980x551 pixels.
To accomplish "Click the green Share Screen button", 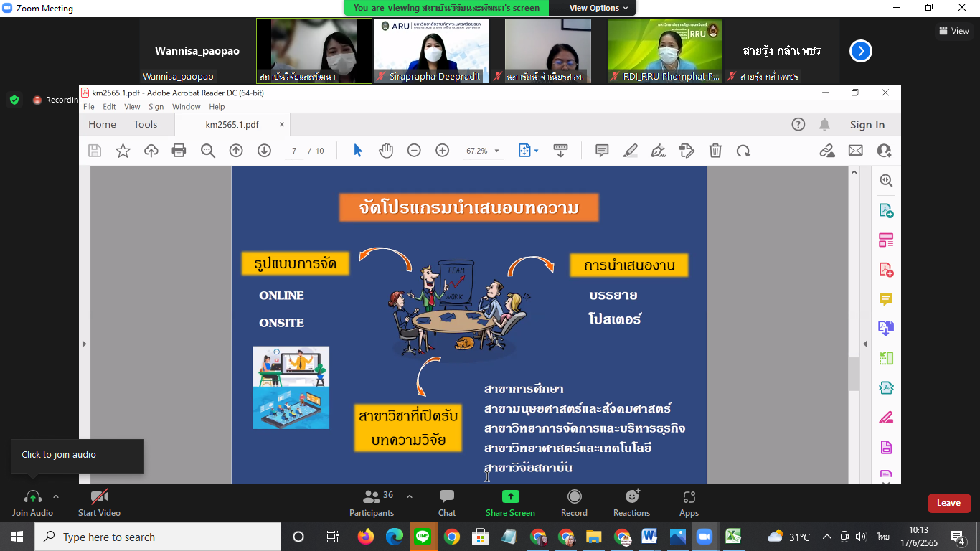I will [x=510, y=503].
